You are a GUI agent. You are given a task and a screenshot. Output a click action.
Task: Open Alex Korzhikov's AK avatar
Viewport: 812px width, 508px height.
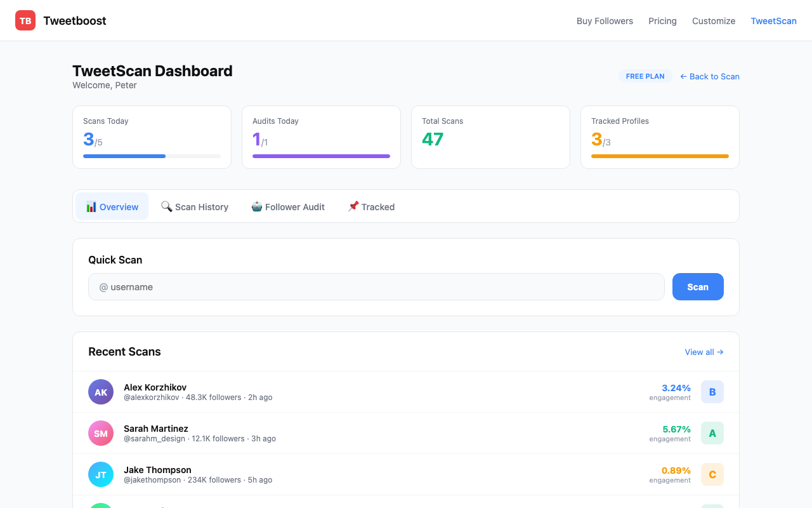pyautogui.click(x=101, y=392)
